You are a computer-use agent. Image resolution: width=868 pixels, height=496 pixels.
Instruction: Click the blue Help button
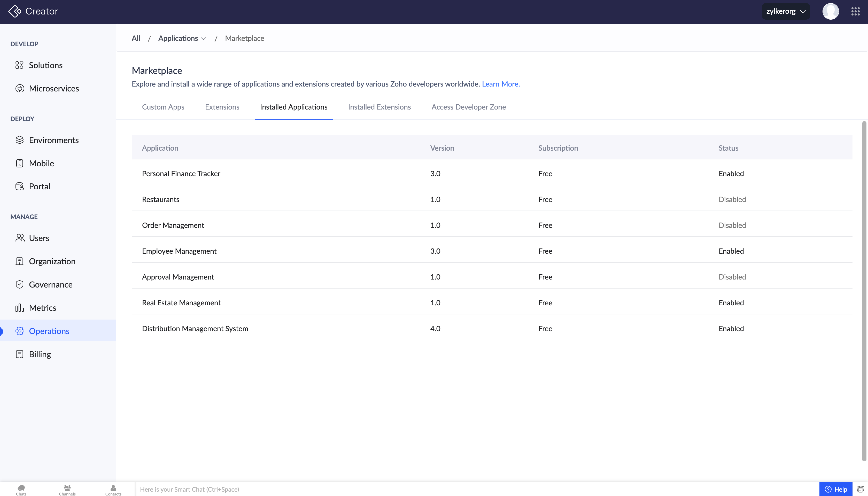coord(836,489)
